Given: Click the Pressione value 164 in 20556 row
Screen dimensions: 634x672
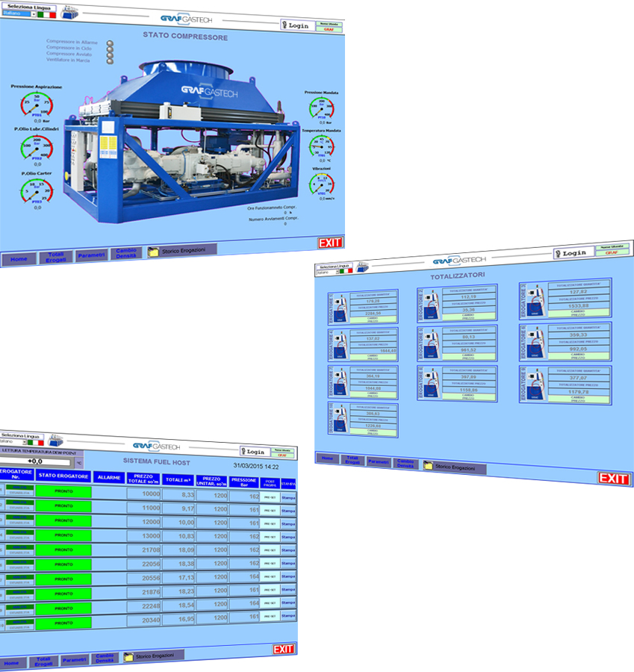Looking at the screenshot, I should (x=244, y=577).
